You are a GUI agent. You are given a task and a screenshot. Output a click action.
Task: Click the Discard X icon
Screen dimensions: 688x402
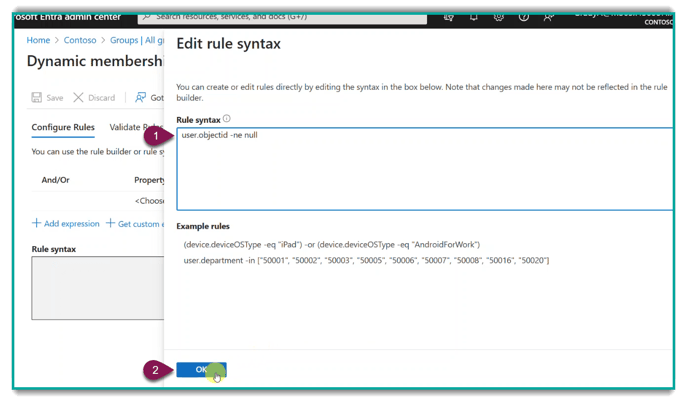pyautogui.click(x=78, y=98)
